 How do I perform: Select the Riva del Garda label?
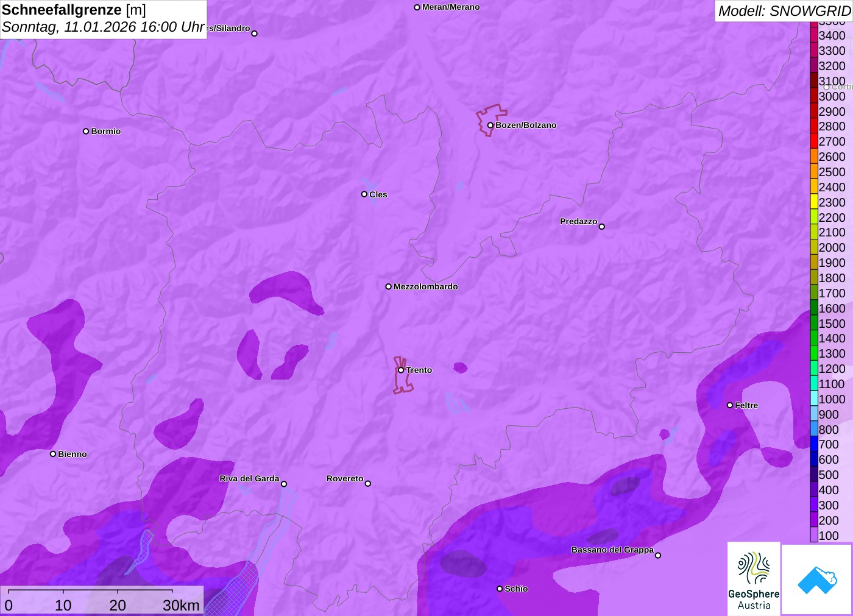(249, 479)
